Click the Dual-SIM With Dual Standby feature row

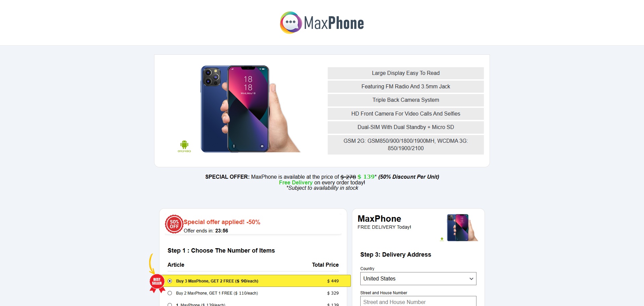point(406,127)
